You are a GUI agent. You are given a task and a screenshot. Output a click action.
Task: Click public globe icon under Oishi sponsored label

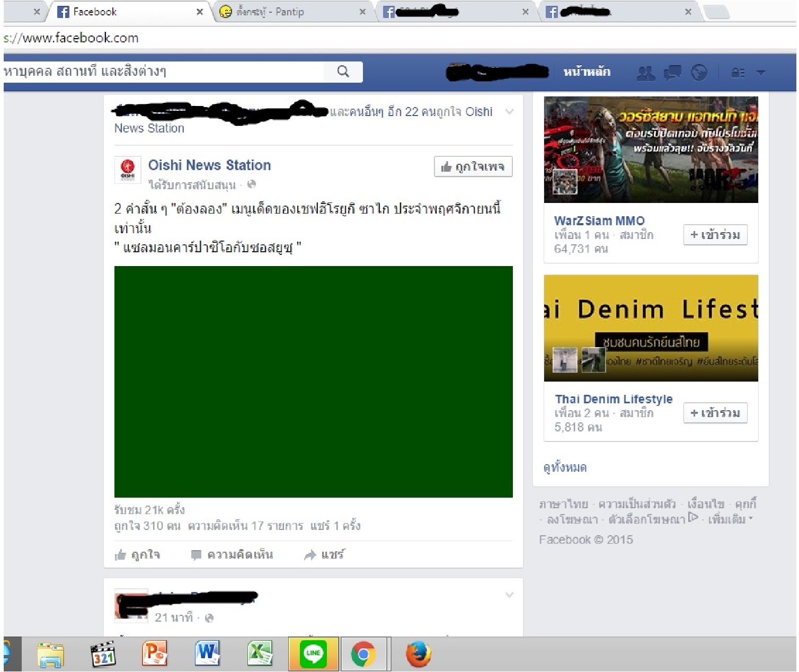[x=252, y=184]
